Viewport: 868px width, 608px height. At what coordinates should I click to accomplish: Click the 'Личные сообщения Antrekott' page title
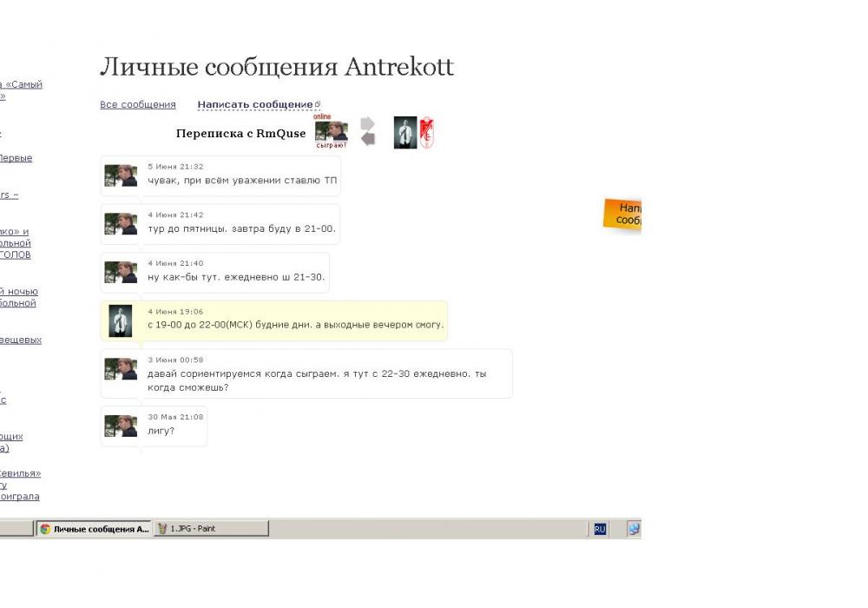pyautogui.click(x=277, y=67)
